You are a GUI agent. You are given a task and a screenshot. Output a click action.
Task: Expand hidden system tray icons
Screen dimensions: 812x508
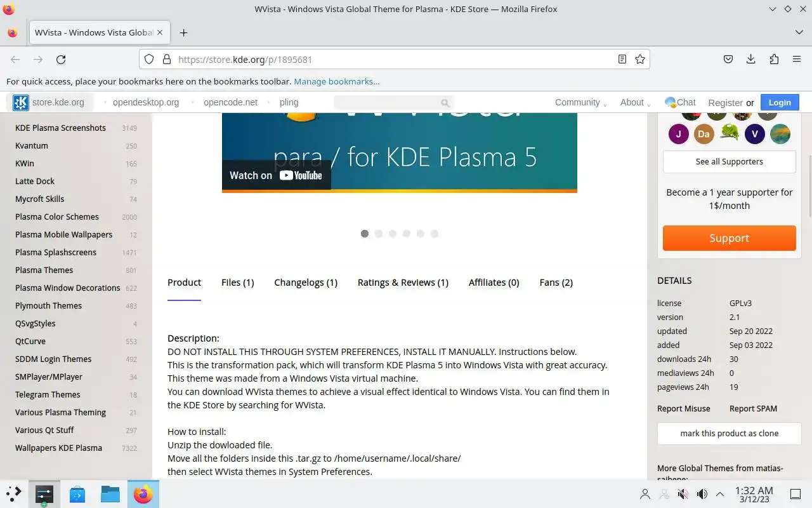tap(720, 494)
